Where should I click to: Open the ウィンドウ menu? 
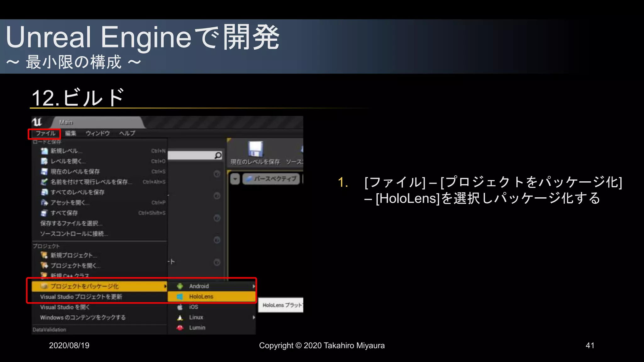coord(98,133)
